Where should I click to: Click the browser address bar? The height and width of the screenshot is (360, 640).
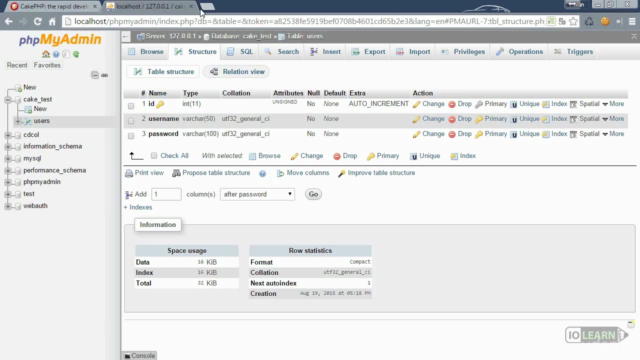tap(309, 21)
